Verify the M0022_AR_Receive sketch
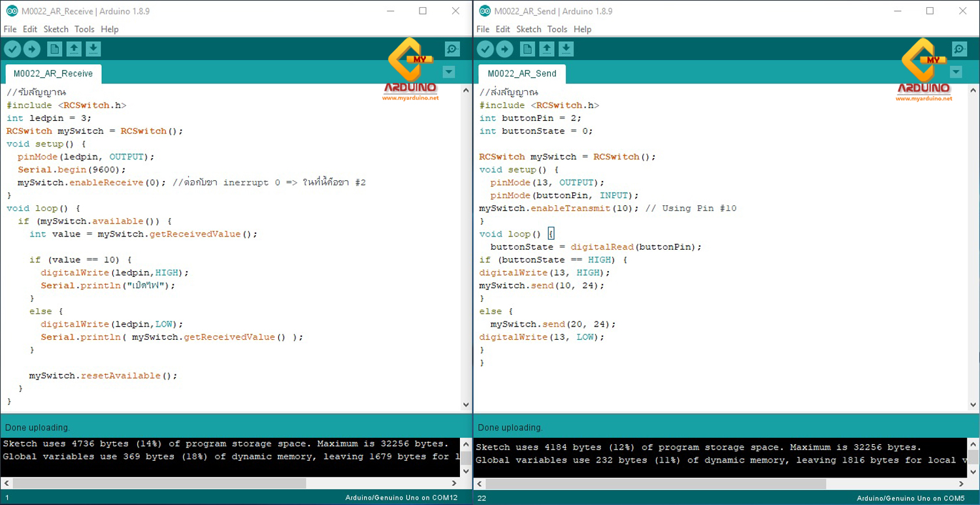This screenshot has height=505, width=980. point(12,48)
